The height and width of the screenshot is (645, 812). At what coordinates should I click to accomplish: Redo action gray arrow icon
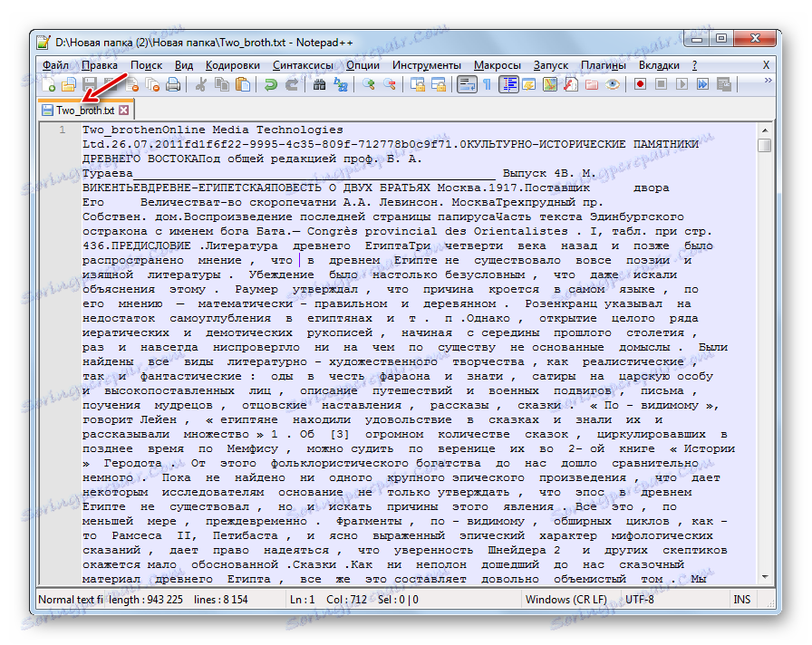[x=292, y=84]
